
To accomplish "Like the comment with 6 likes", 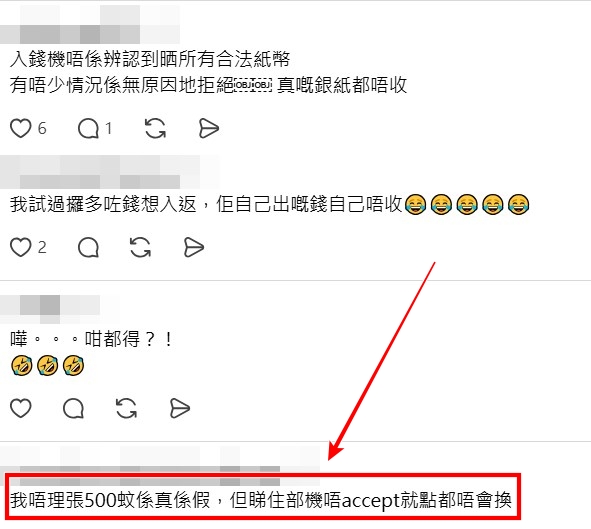I will tap(20, 128).
